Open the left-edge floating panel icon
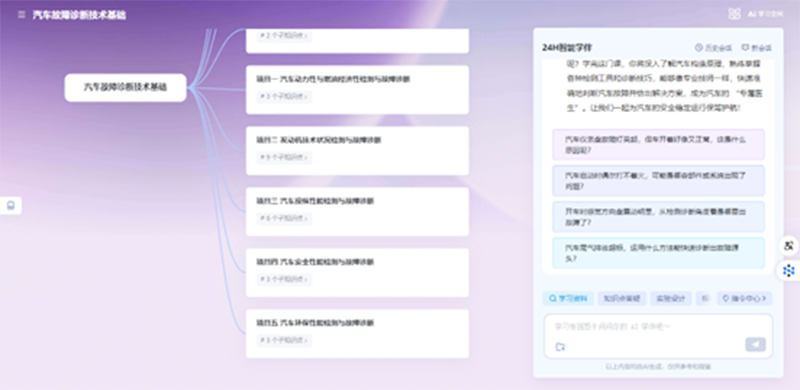 (11, 206)
